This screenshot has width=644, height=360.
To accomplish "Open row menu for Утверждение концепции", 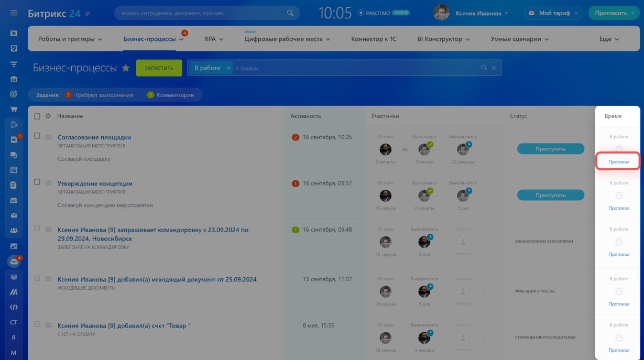I will pyautogui.click(x=48, y=183).
